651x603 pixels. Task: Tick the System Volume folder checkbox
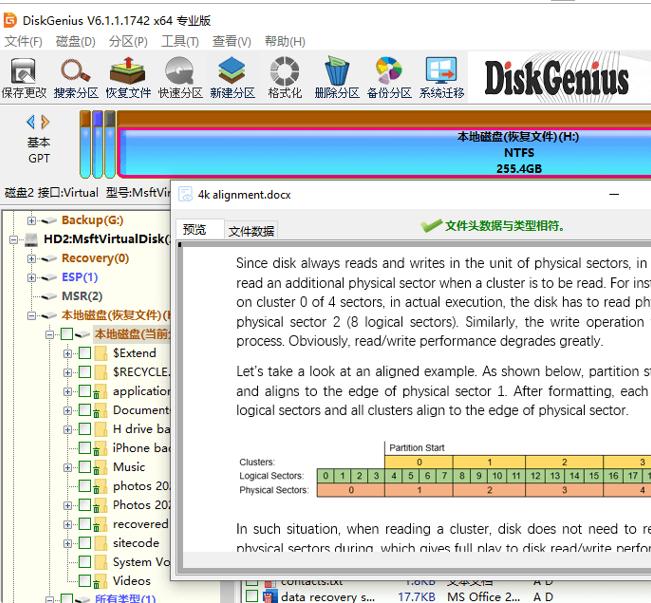point(85,562)
